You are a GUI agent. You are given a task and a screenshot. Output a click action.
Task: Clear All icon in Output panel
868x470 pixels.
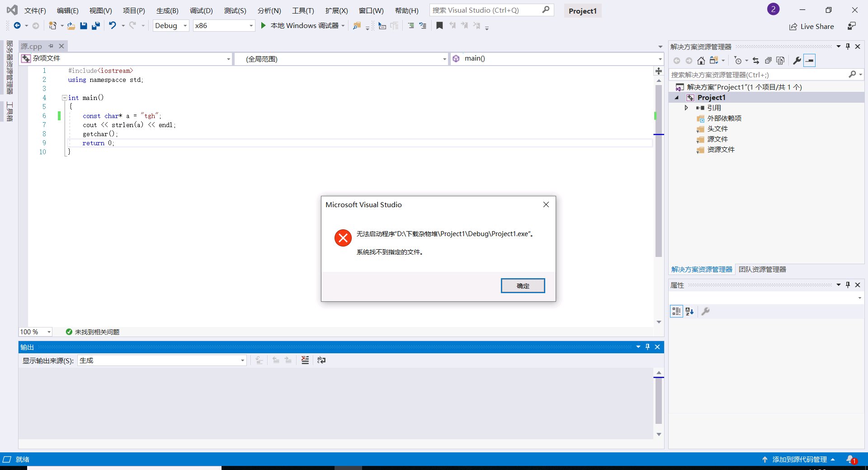click(305, 360)
